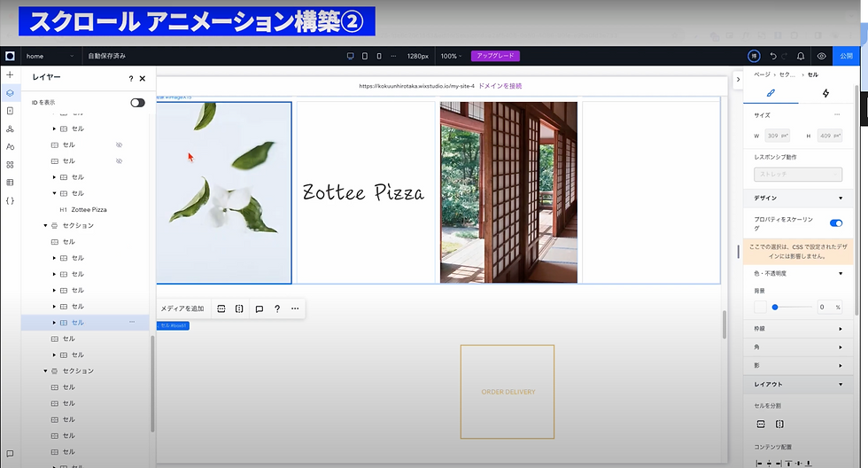The image size is (868, 468).
Task: Collapse the デザイン section
Action: click(x=841, y=199)
